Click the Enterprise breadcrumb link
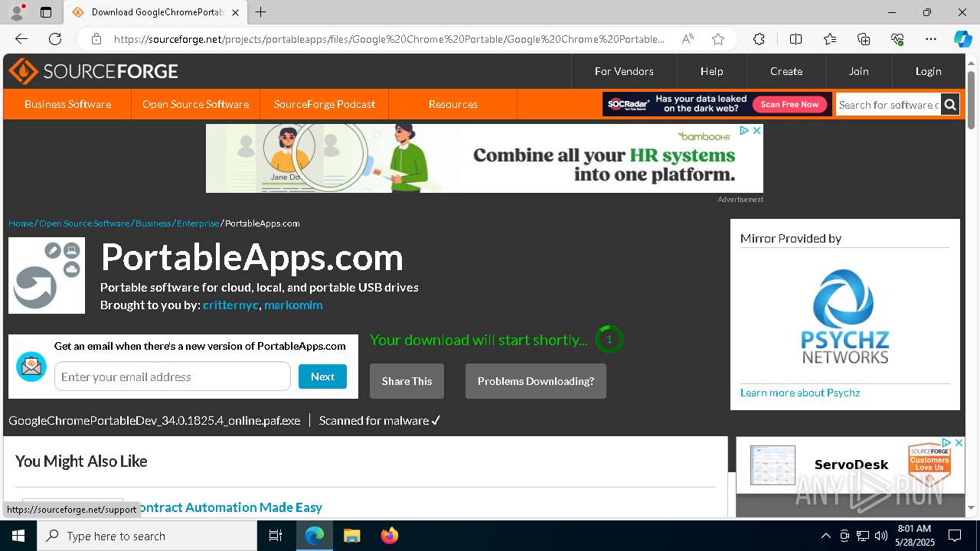Viewport: 980px width, 551px height. pyautogui.click(x=198, y=223)
